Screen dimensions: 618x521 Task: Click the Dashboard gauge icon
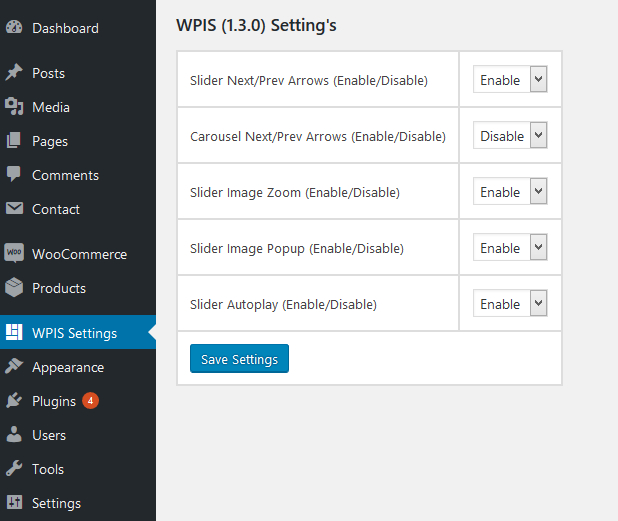coord(14,28)
